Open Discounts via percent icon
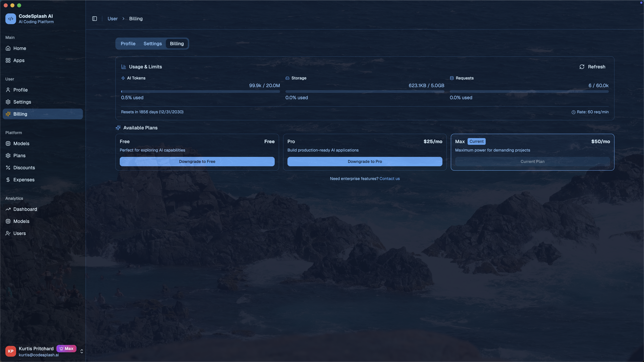The image size is (644, 362). pyautogui.click(x=8, y=168)
